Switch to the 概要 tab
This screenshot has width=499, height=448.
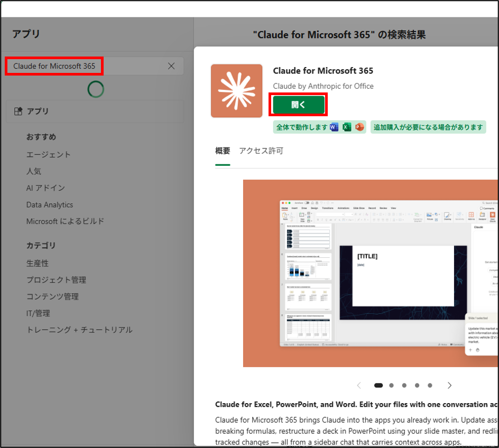point(223,151)
